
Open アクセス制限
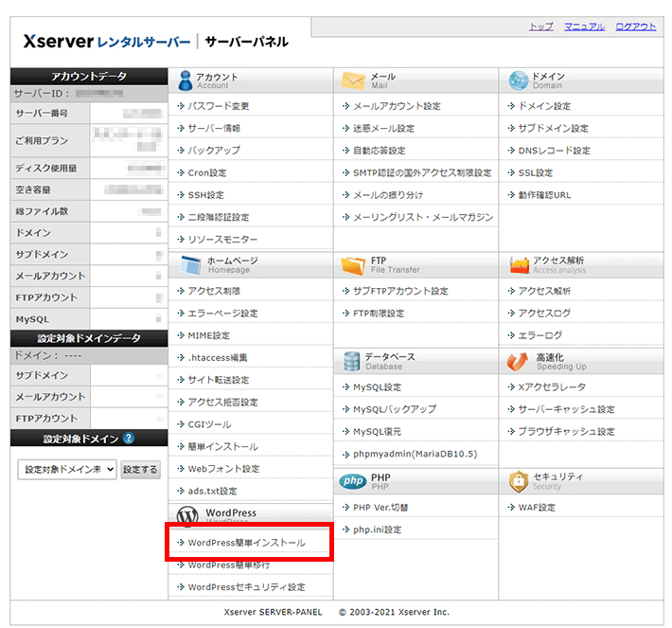[214, 291]
